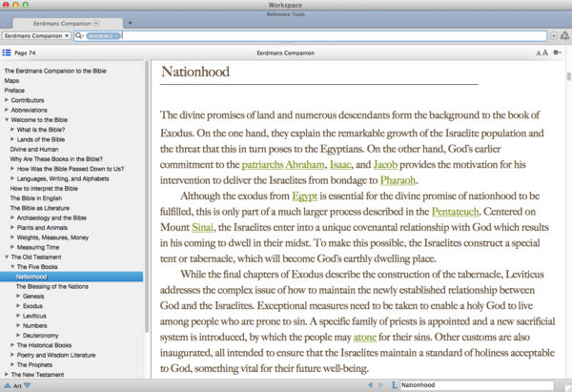Click the table of contents list icon
The width and height of the screenshot is (572, 392).
[8, 52]
